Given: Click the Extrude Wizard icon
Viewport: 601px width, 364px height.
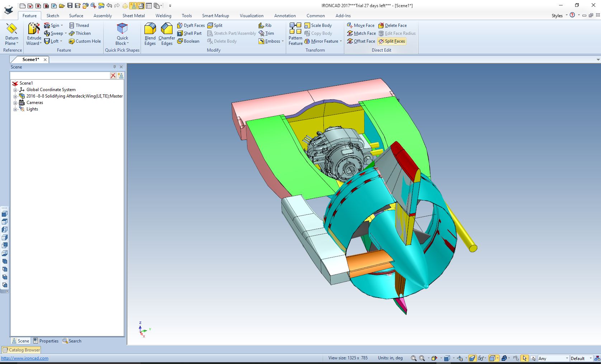Looking at the screenshot, I should [34, 29].
